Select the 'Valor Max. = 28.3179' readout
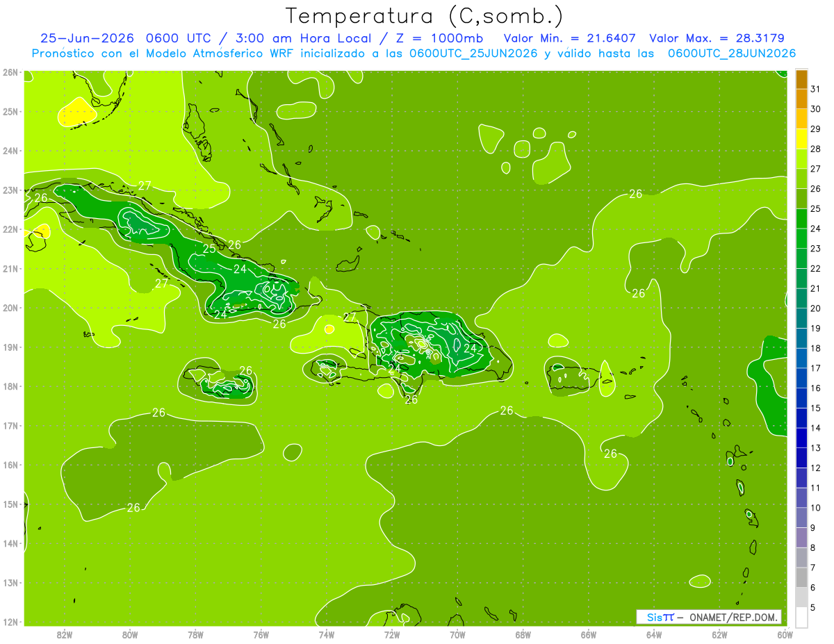This screenshot has height=644, width=834. pyautogui.click(x=717, y=38)
